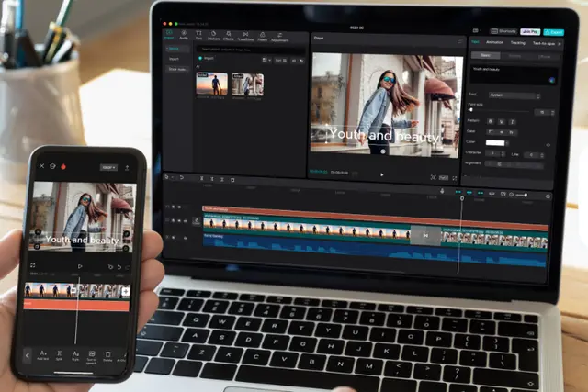This screenshot has width=588, height=392.
Task: Open Shortcuts from the title bar
Action: point(503,31)
